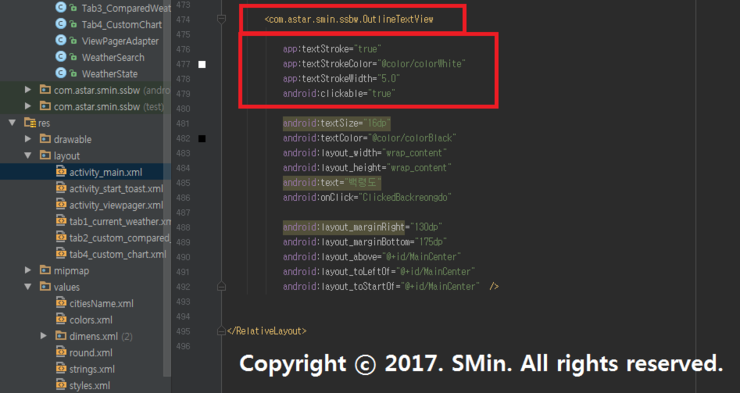This screenshot has height=393, width=740.
Task: Click closing </RelativeLayout> tag
Action: coord(267,331)
